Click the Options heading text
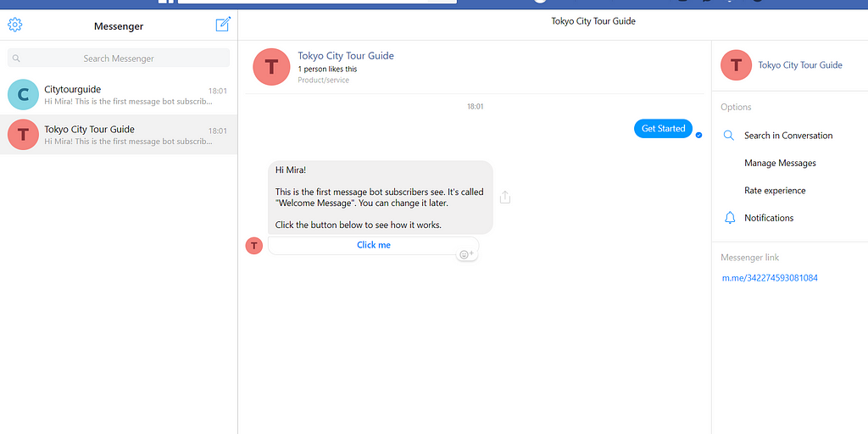 coord(737,108)
